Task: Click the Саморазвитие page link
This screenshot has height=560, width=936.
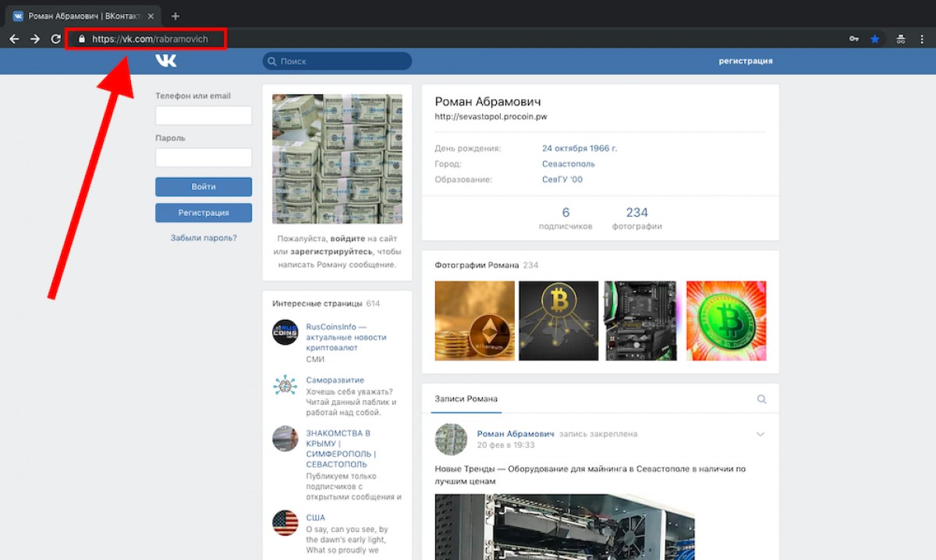Action: (x=335, y=380)
